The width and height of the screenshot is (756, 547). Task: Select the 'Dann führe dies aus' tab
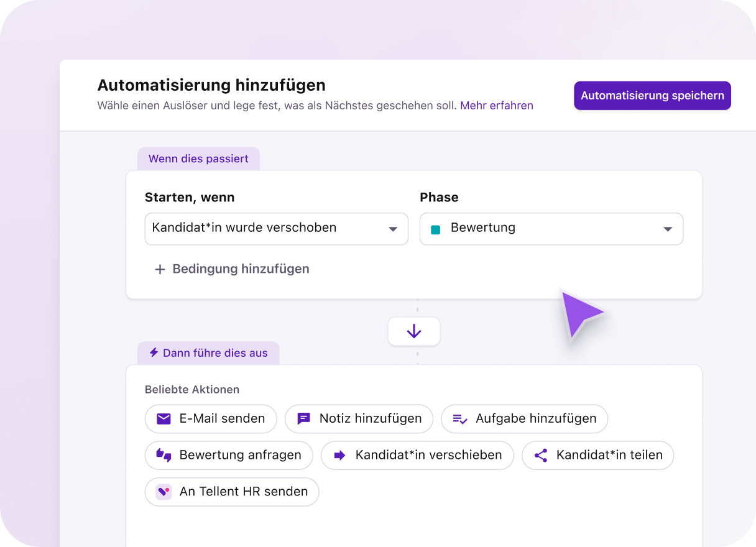[208, 353]
